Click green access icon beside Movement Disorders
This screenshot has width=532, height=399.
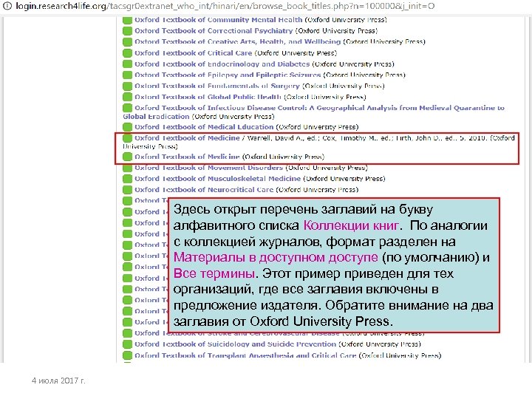click(127, 168)
